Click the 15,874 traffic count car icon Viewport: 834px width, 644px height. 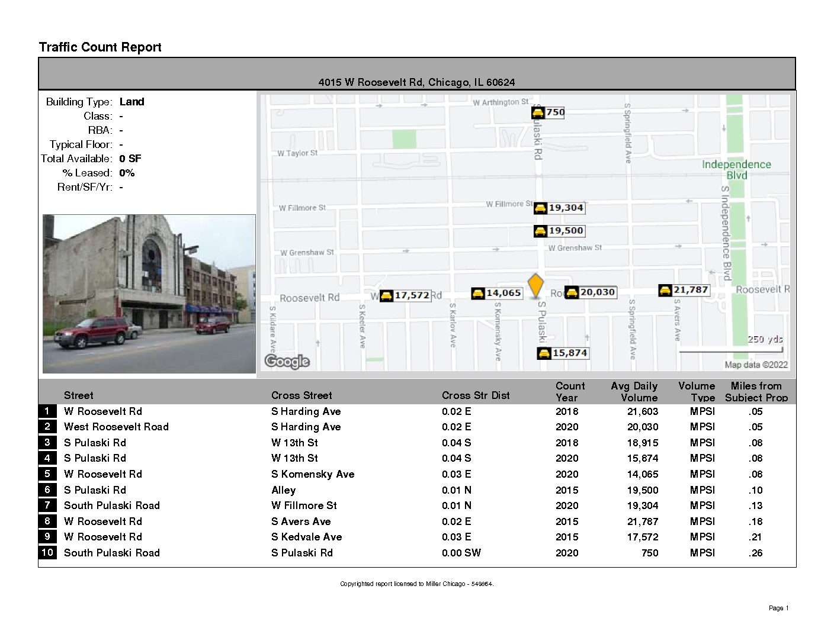544,353
